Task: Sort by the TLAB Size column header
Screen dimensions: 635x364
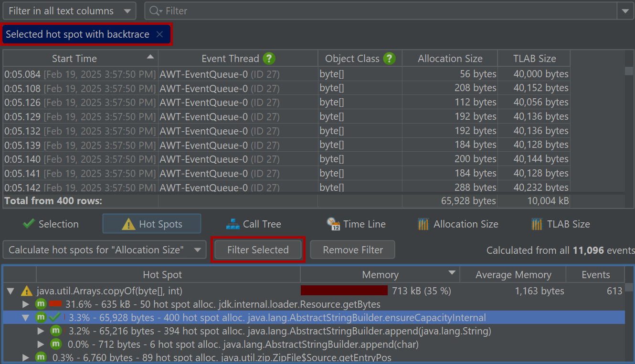Action: click(x=534, y=59)
